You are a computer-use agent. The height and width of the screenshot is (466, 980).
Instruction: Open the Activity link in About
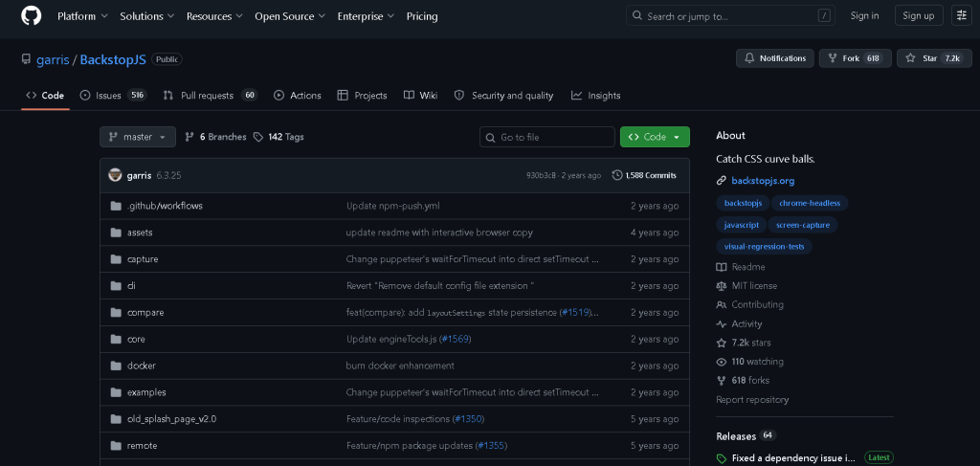[x=740, y=323]
